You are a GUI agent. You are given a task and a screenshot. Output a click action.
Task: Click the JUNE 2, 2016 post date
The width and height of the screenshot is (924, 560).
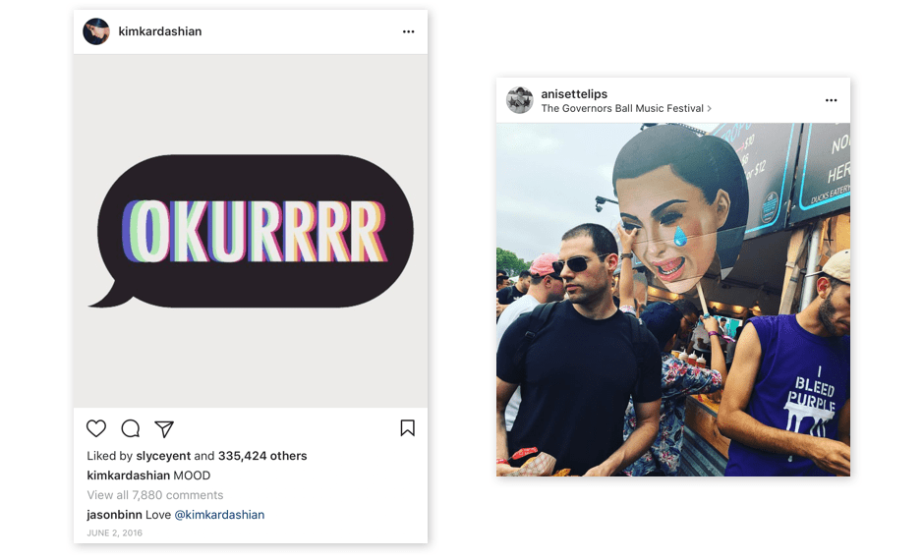tap(114, 533)
